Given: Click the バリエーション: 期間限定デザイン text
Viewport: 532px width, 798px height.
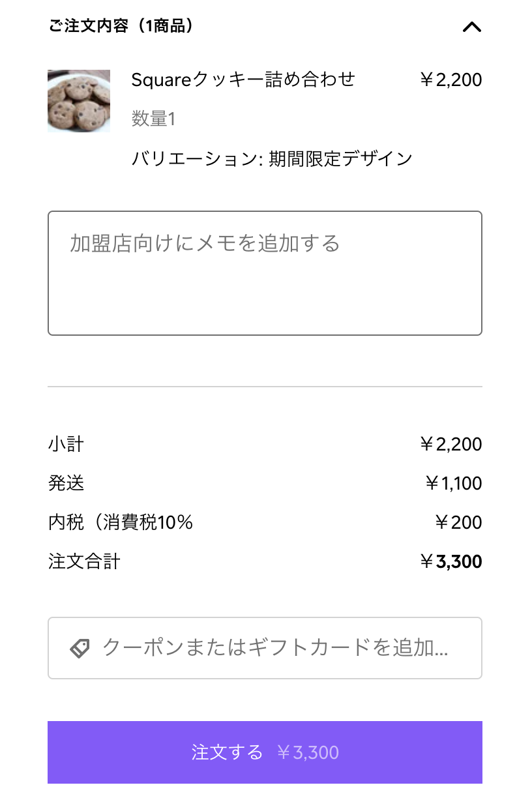Looking at the screenshot, I should (272, 158).
